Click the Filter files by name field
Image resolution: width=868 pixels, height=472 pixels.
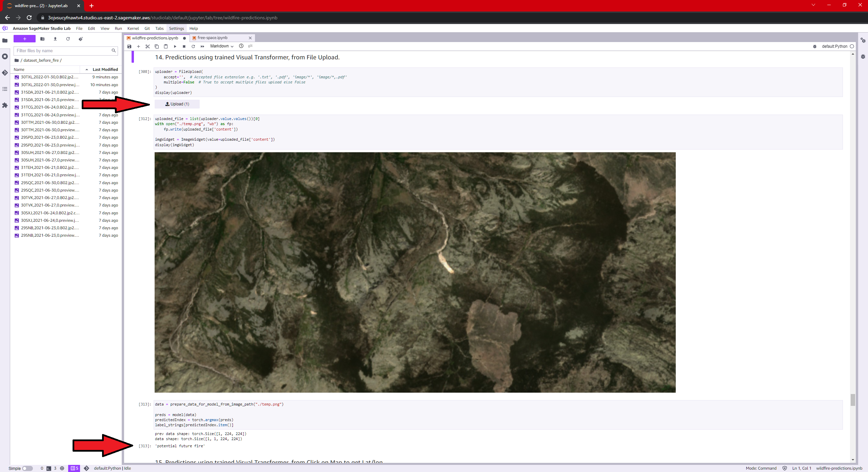pos(63,51)
